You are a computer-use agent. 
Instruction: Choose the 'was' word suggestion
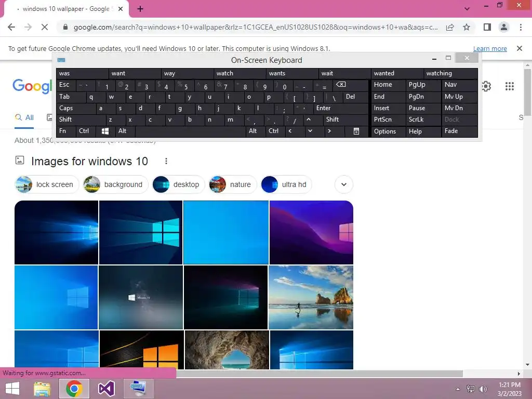coord(83,73)
